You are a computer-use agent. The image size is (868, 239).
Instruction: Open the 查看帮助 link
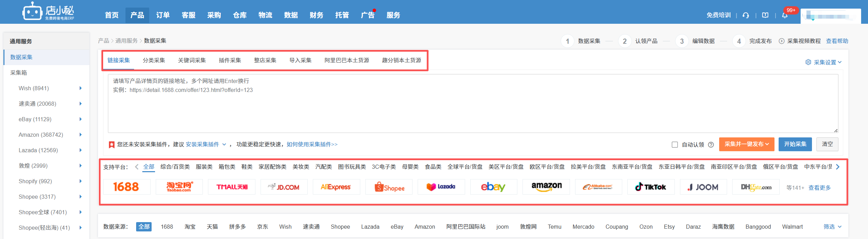point(837,41)
